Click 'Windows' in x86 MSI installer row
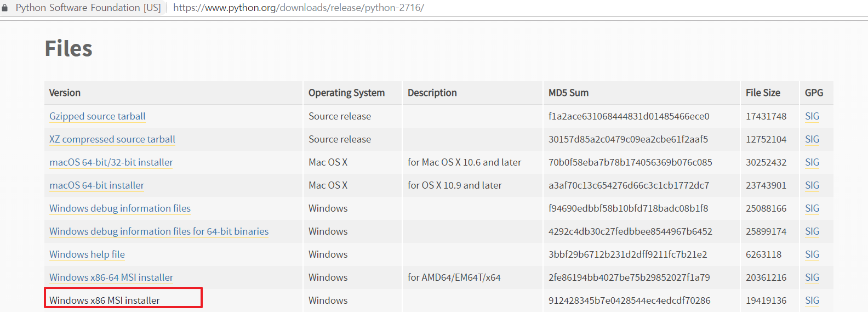Viewport: 868px width, 312px height. [x=328, y=300]
